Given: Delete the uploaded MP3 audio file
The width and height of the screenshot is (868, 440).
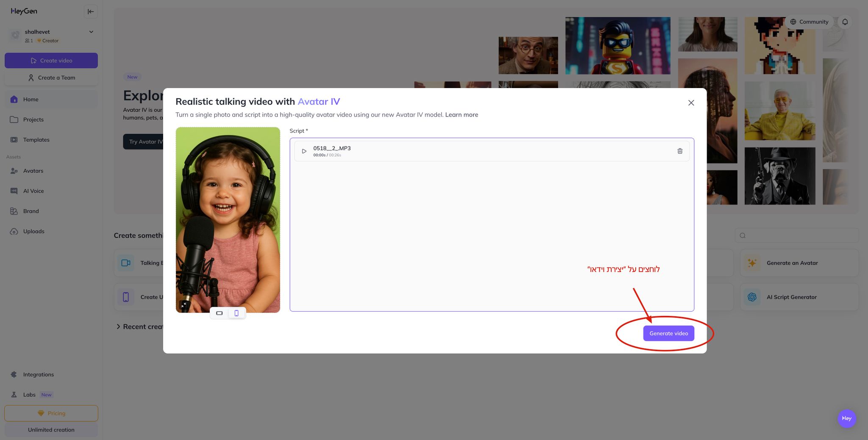Looking at the screenshot, I should (x=680, y=151).
